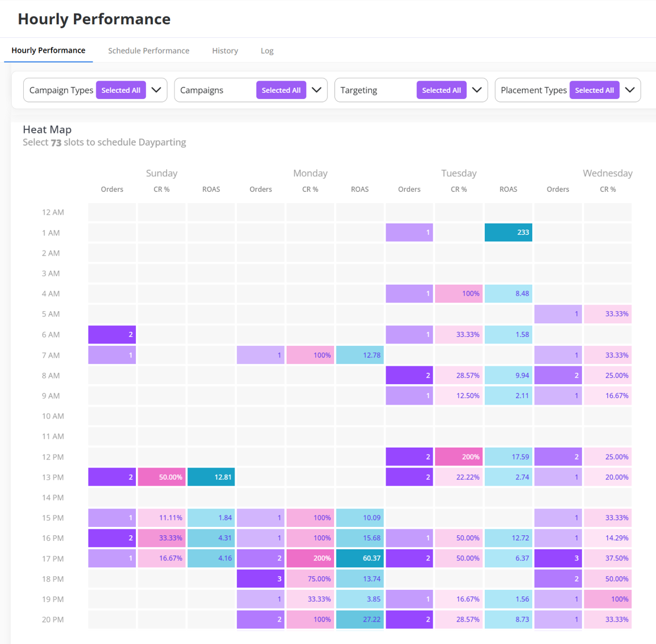The width and height of the screenshot is (656, 644).
Task: Toggle the Sunday 13 PM 50.00% CR slot
Action: coord(161,477)
